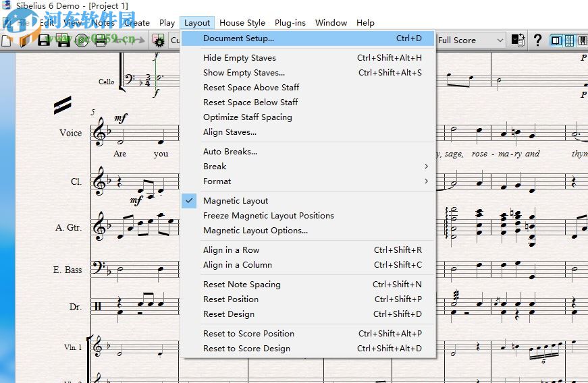The height and width of the screenshot is (383, 588).
Task: Click the Export audio CD icon
Action: click(x=82, y=40)
